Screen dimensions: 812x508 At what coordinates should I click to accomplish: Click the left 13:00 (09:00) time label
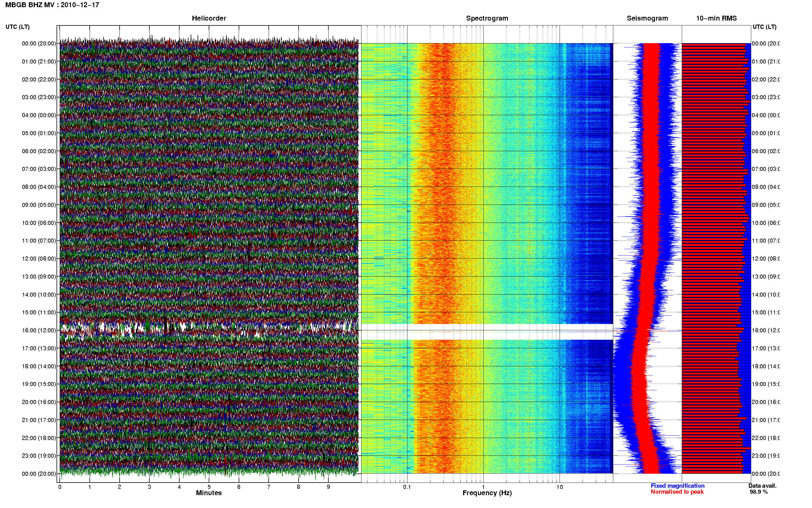[39, 277]
